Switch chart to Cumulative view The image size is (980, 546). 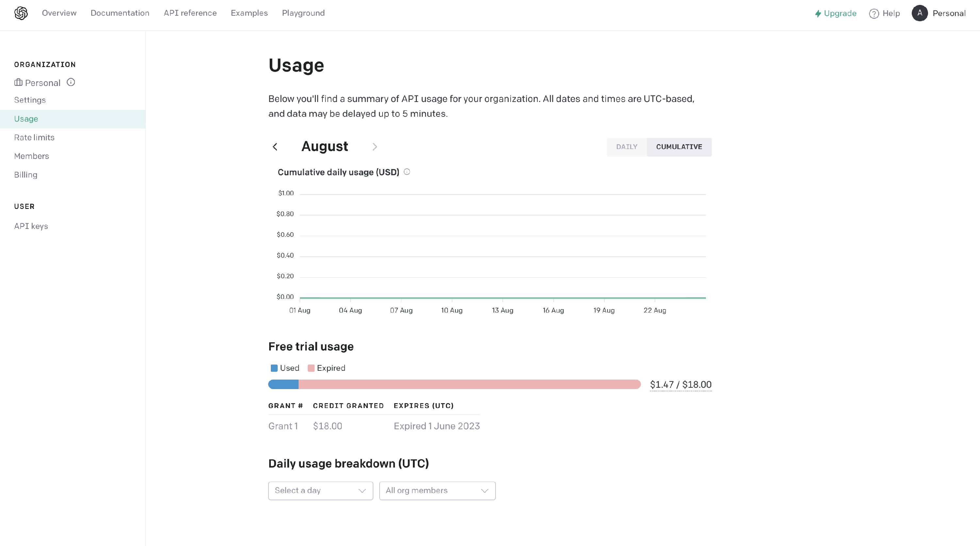[679, 147]
